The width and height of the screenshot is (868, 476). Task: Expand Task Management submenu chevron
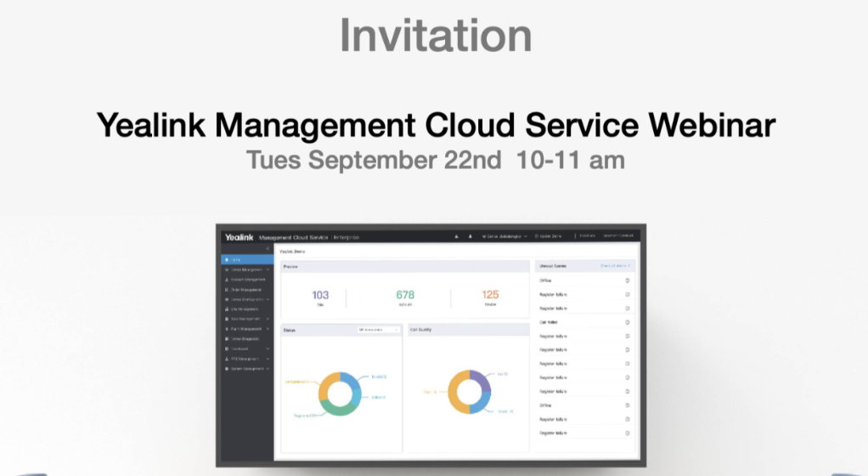pos(268,320)
